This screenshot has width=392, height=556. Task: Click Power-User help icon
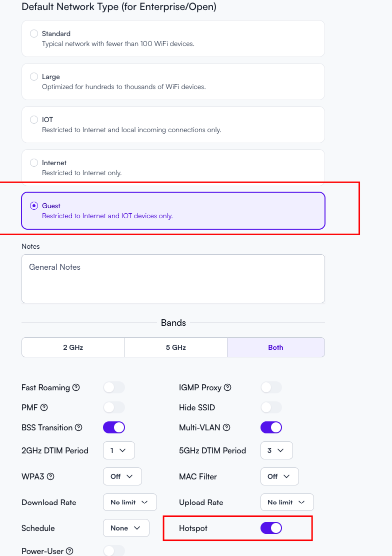pos(70,551)
